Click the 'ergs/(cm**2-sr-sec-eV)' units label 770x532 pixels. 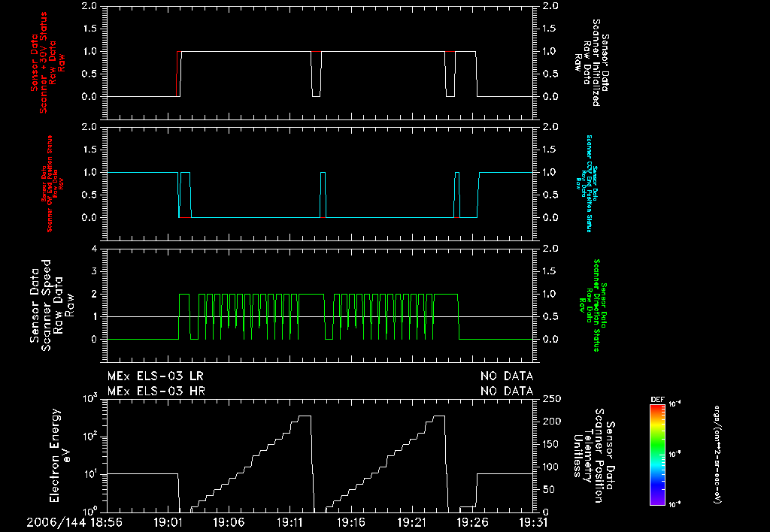(x=717, y=454)
